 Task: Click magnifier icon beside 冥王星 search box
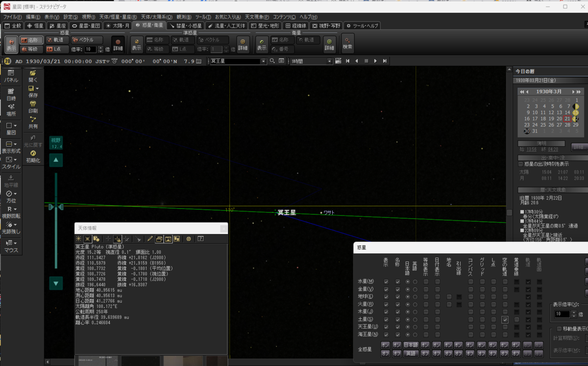272,61
